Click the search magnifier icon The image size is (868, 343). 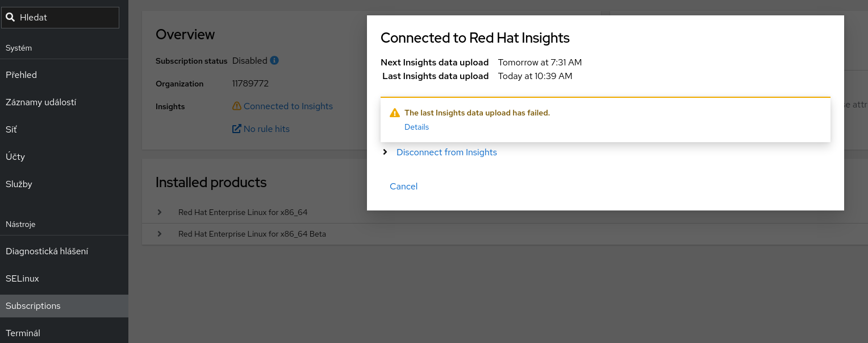10,18
